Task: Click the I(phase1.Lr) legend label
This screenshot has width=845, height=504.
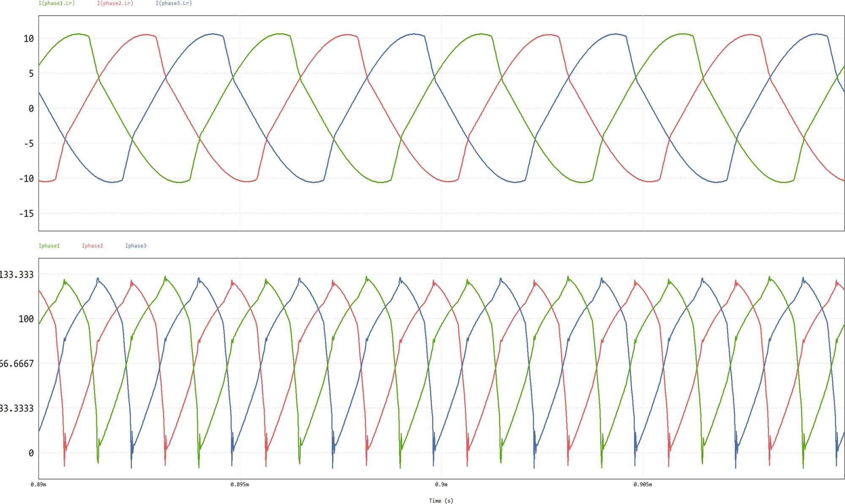Action: (x=57, y=3)
